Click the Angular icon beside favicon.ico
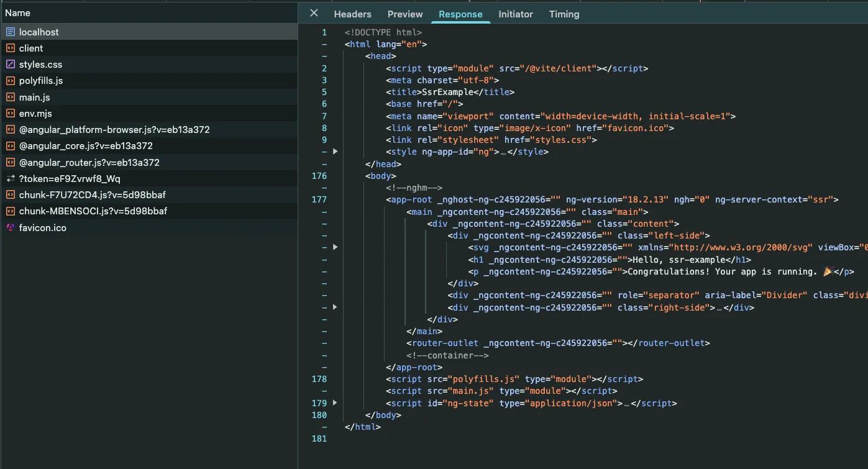Viewport: 868px width, 469px height. (x=11, y=227)
